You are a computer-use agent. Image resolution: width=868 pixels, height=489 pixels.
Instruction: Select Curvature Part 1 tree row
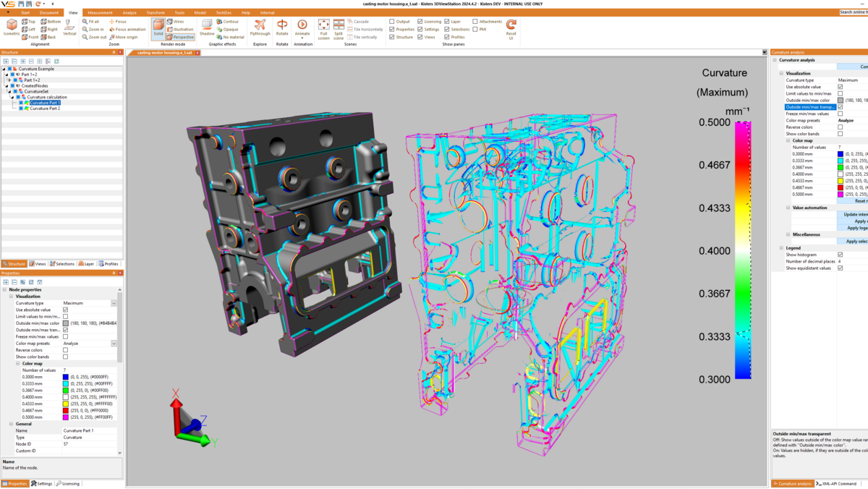pos(45,103)
